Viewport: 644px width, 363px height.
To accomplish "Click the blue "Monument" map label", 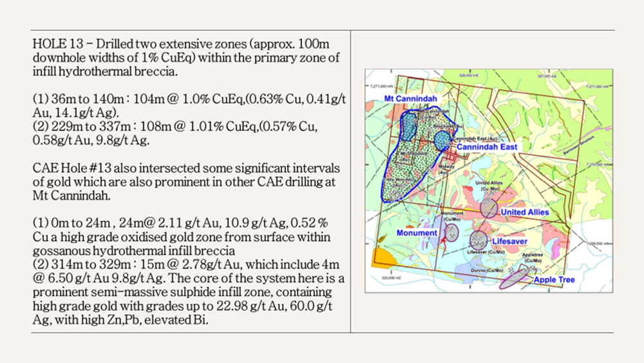I will click(x=417, y=233).
